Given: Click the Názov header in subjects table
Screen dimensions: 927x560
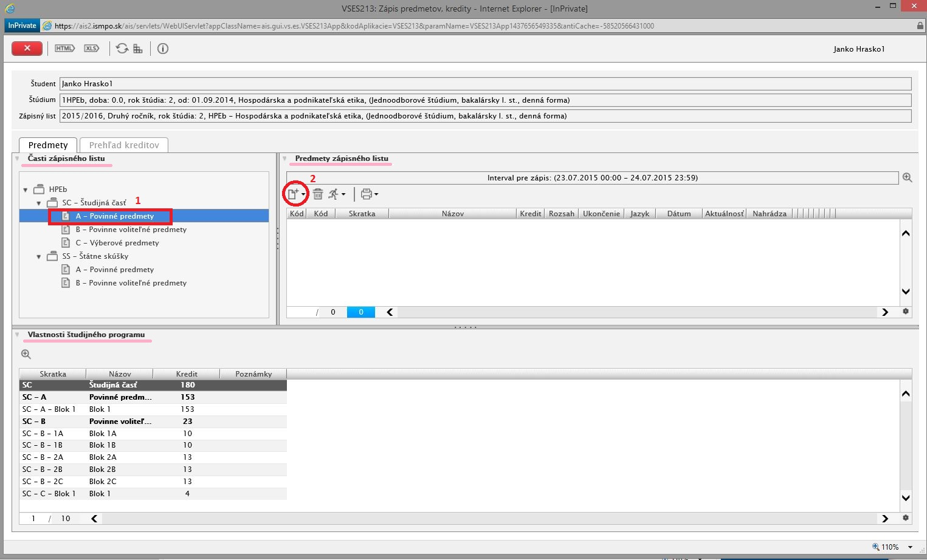Looking at the screenshot, I should click(x=453, y=214).
